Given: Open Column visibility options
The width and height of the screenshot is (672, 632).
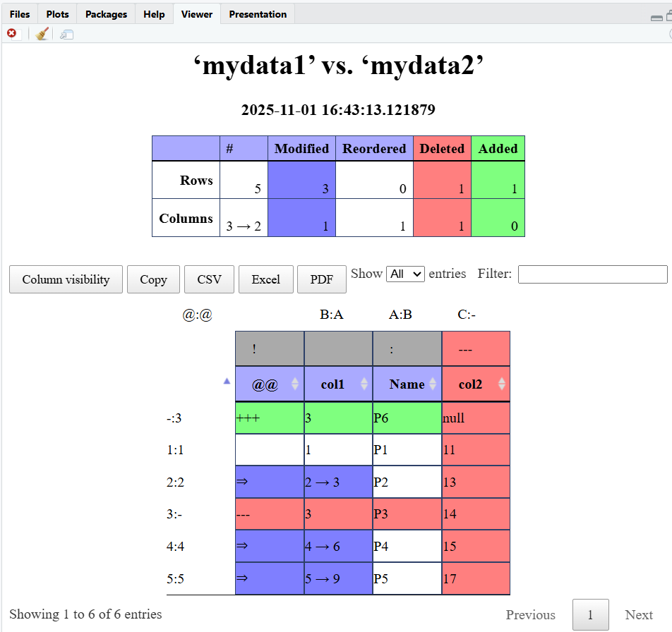Looking at the screenshot, I should pyautogui.click(x=66, y=279).
